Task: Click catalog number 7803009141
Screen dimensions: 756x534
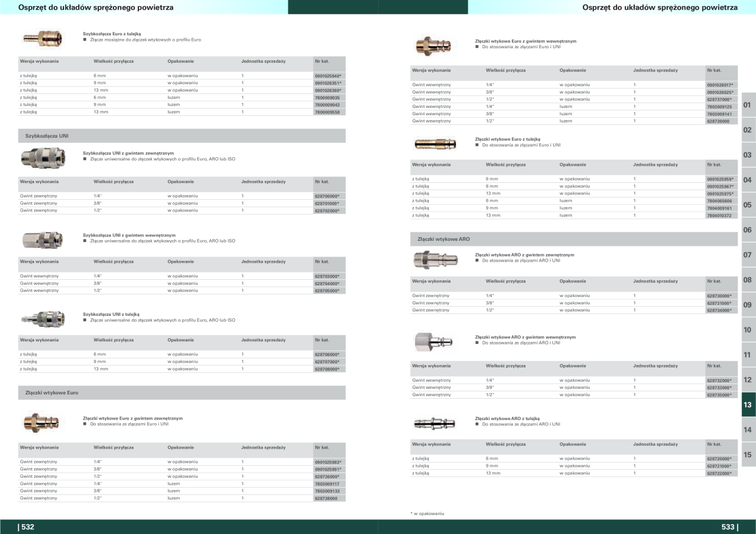Action: point(719,114)
